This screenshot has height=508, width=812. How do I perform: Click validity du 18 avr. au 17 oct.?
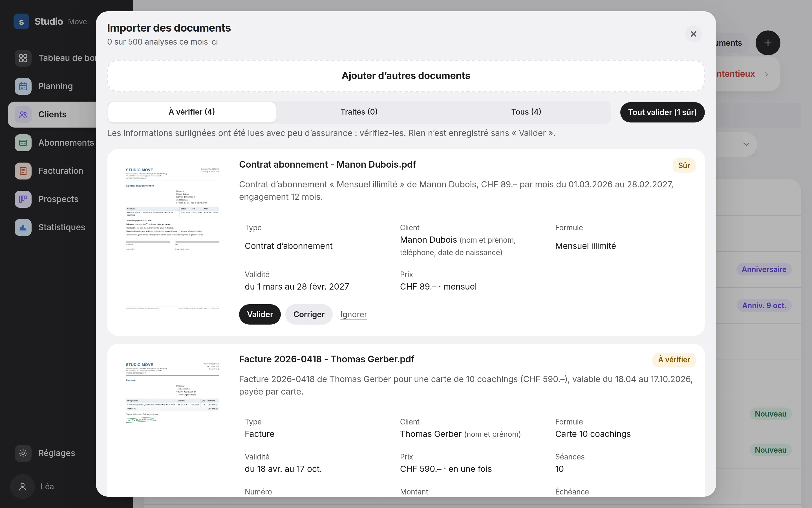(283, 469)
